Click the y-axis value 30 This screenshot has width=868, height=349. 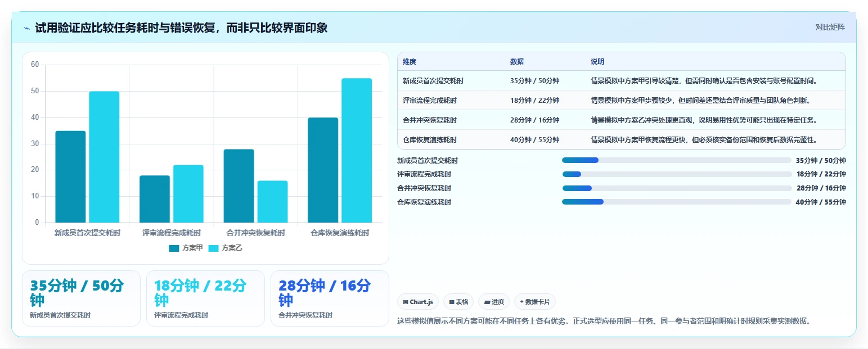[x=35, y=143]
